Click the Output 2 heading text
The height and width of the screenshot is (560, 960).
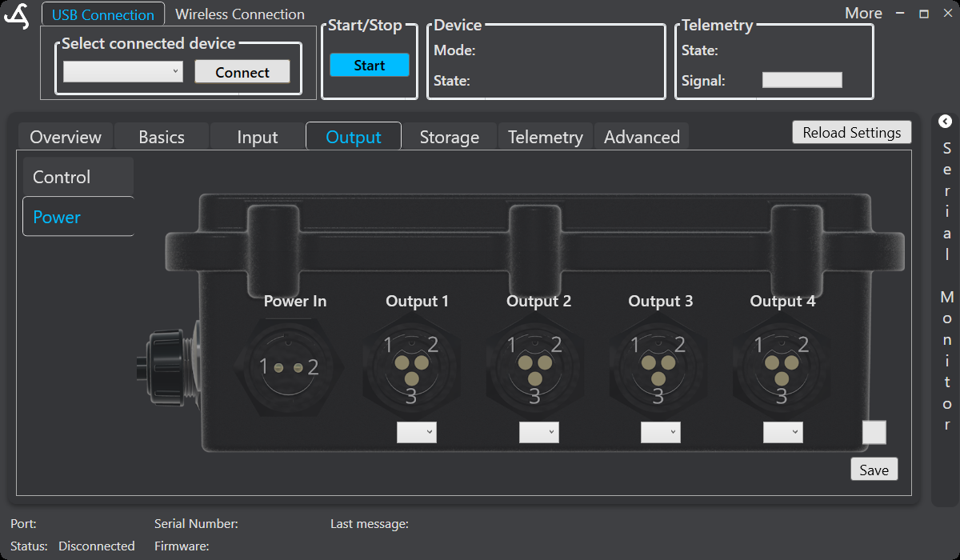pyautogui.click(x=539, y=301)
